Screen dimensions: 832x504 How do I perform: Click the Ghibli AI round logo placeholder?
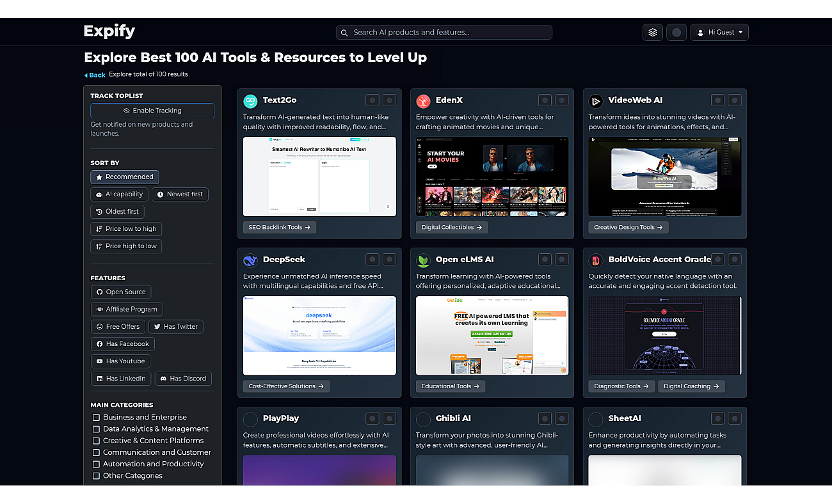pos(423,419)
